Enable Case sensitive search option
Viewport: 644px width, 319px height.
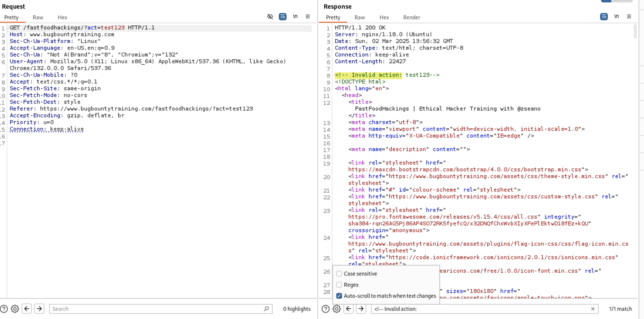339,273
